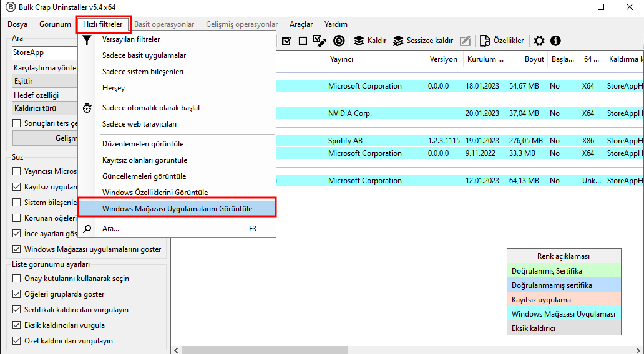The image size is (644, 354).
Task: Click the horizontal scrollbar left arrow
Action: (x=176, y=350)
